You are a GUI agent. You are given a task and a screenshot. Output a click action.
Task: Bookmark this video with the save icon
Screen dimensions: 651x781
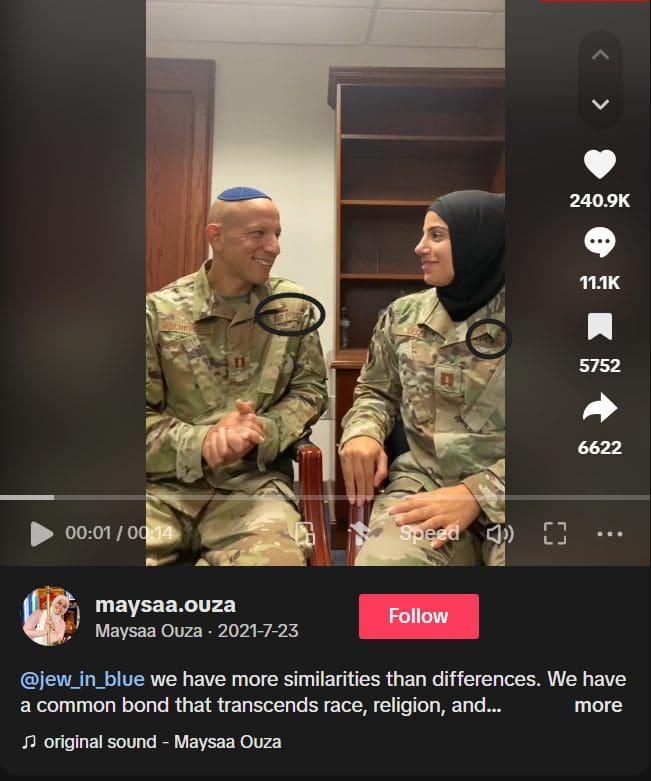coord(600,327)
